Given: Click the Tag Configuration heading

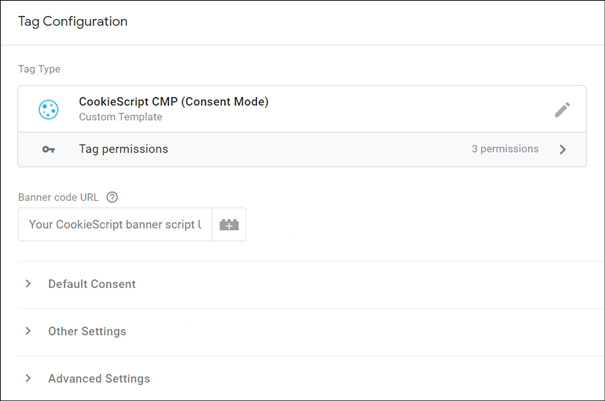Looking at the screenshot, I should click(72, 21).
